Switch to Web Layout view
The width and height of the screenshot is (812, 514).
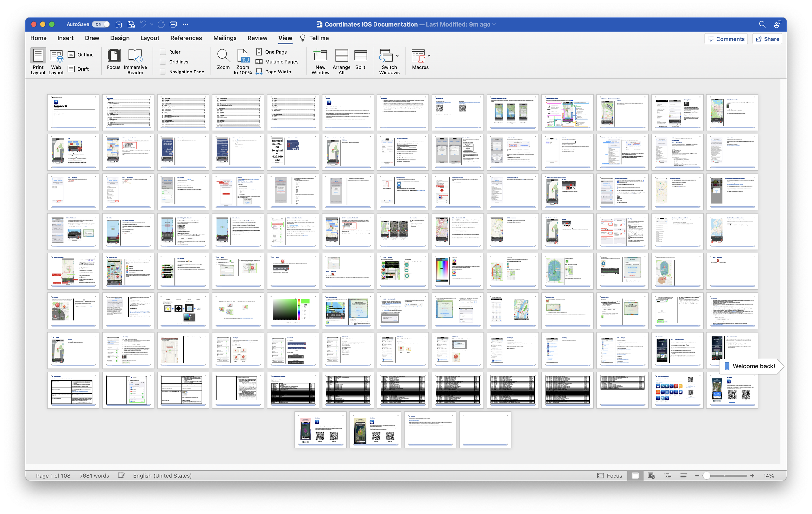pos(56,56)
